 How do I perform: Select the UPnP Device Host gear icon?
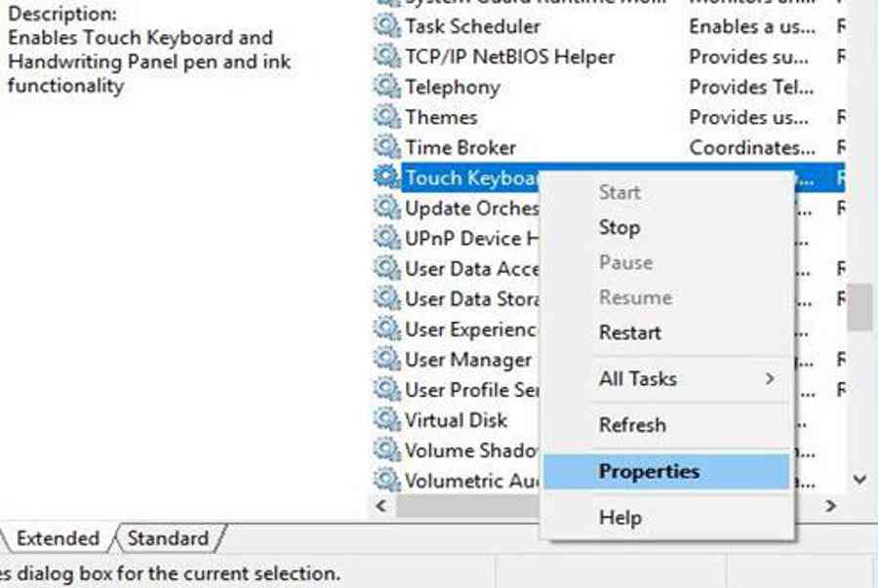click(x=387, y=238)
